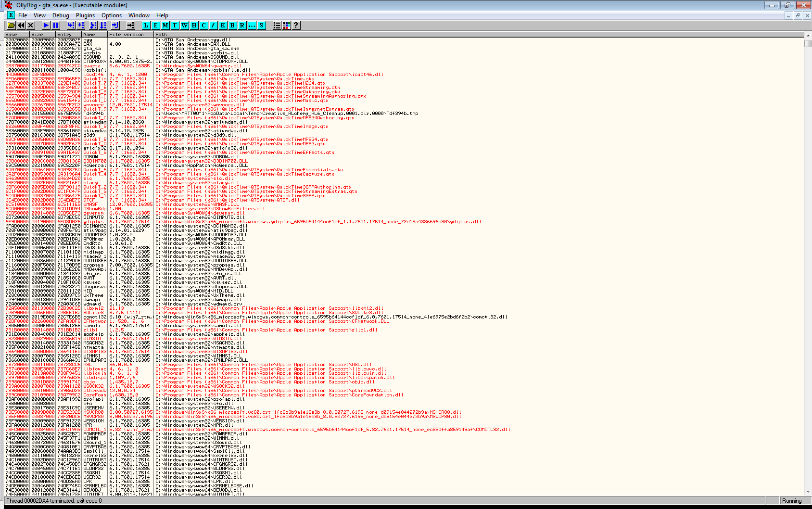This screenshot has width=812, height=509.
Task: Open the Plugins menu
Action: coord(85,15)
